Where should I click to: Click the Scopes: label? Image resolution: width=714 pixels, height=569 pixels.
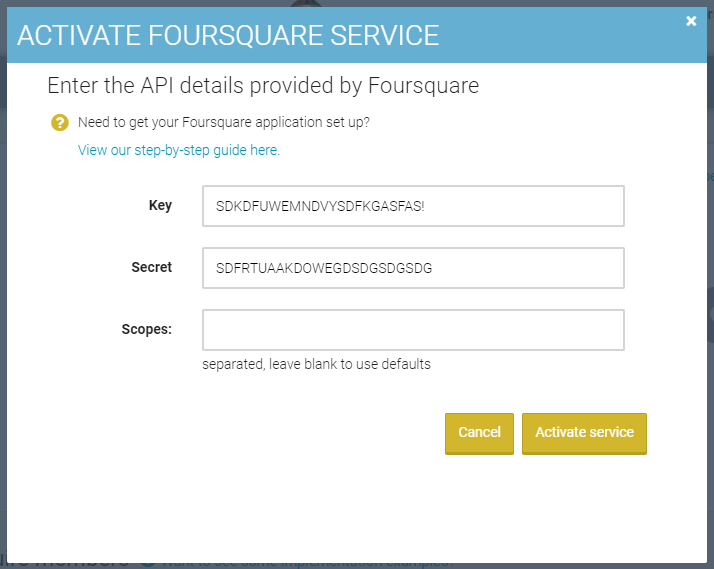click(x=147, y=329)
